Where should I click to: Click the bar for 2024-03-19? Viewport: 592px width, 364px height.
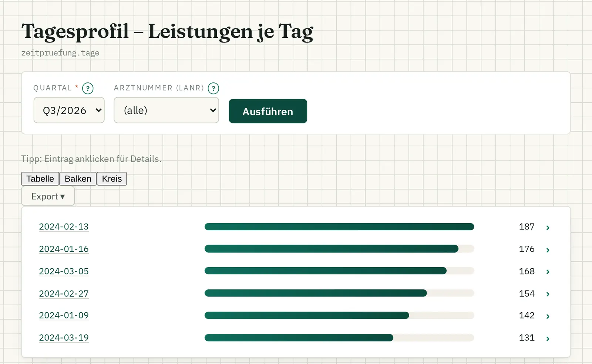(x=299, y=338)
